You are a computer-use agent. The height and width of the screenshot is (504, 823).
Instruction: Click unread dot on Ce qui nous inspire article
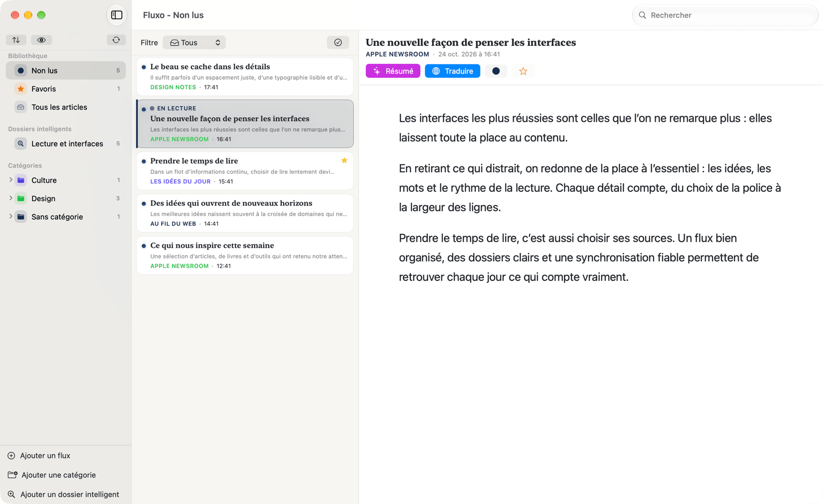point(144,246)
